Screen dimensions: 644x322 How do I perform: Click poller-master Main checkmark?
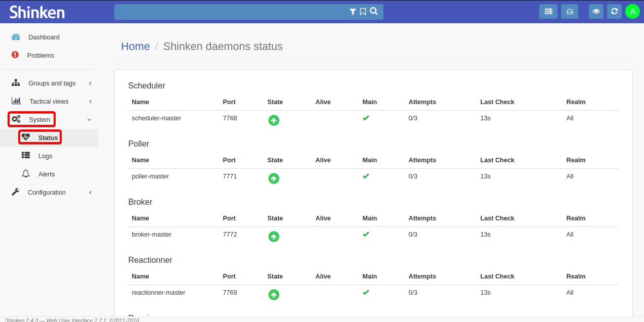click(366, 176)
